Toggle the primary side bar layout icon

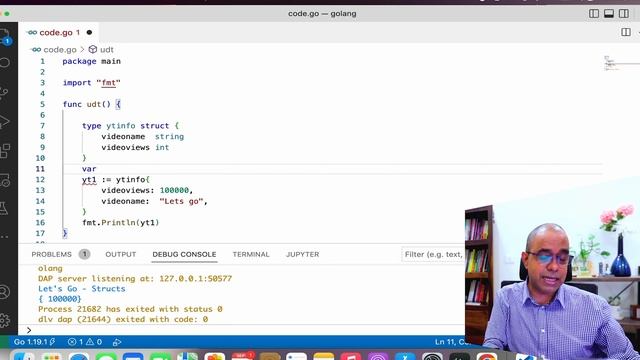click(x=594, y=13)
